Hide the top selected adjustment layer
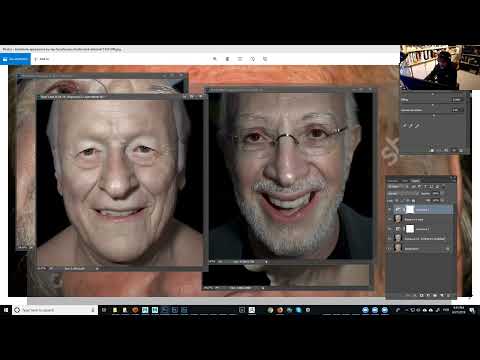480x360 pixels. [x=389, y=210]
